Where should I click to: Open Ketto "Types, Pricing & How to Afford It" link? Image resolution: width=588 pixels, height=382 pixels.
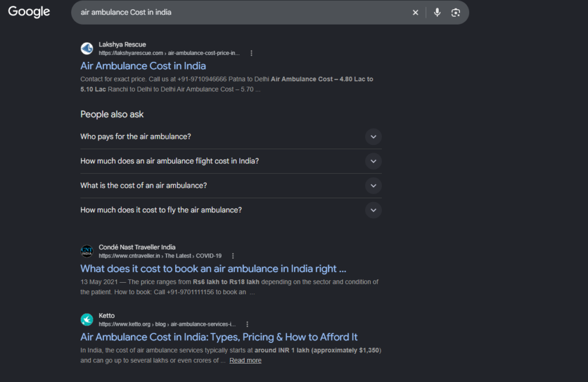pyautogui.click(x=219, y=337)
